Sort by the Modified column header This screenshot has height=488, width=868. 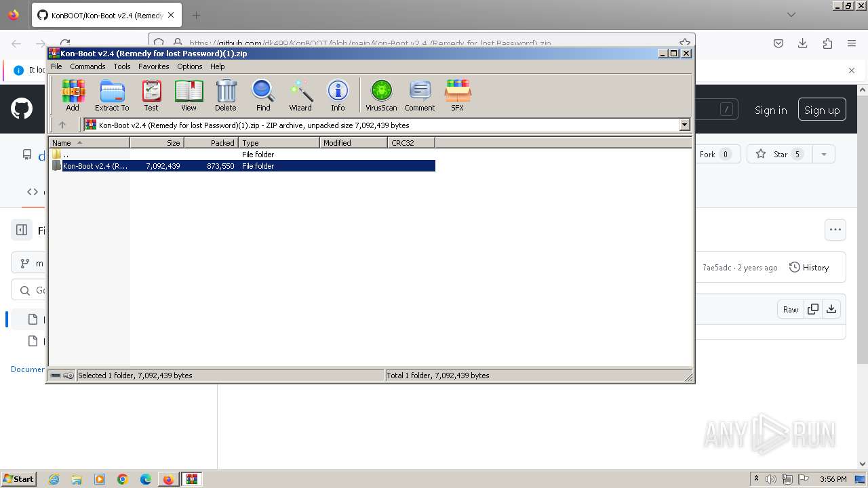tap(353, 142)
